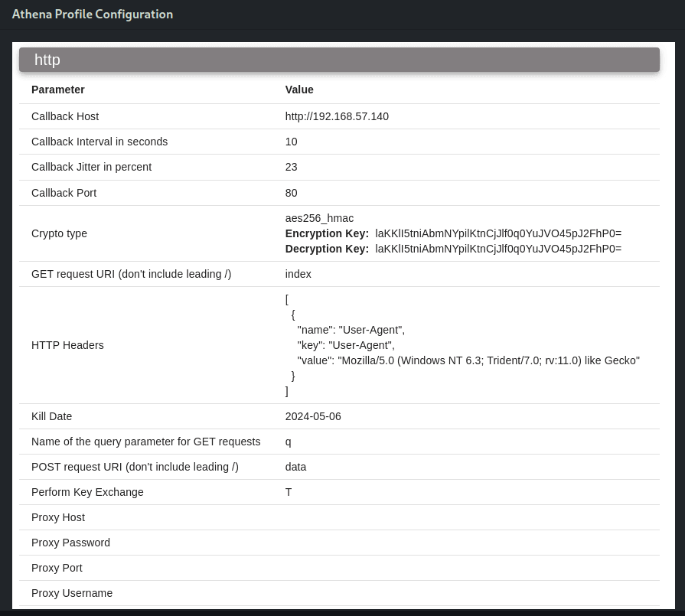This screenshot has height=616, width=685.
Task: Select the Callback Host label
Action: (65, 116)
